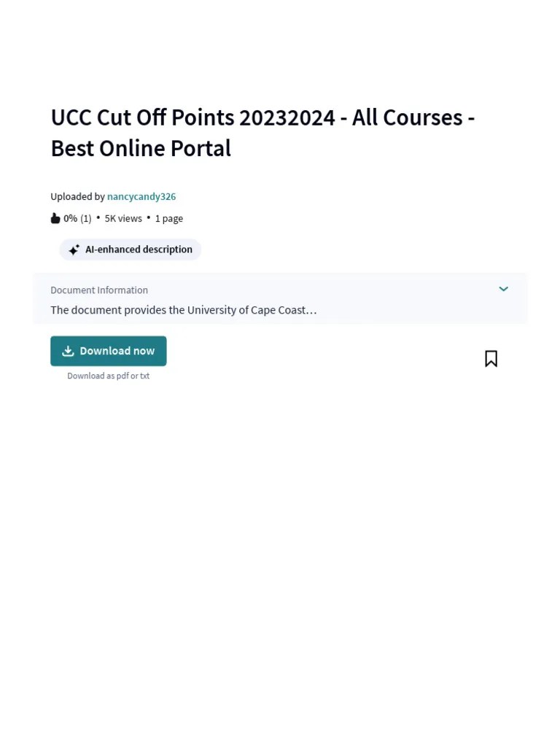The width and height of the screenshot is (560, 747).
Task: Click the 5K views count
Action: [123, 218]
